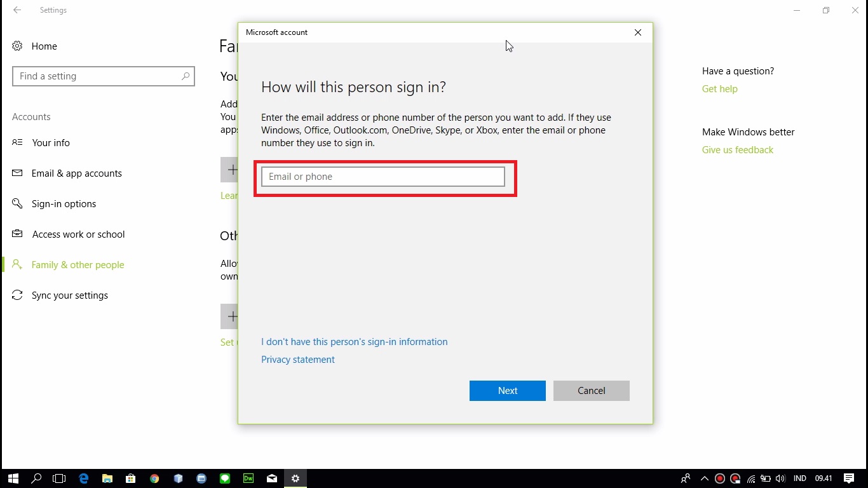Viewport: 868px width, 488px height.
Task: Launch Google Chrome from the taskbar
Action: [154, 478]
